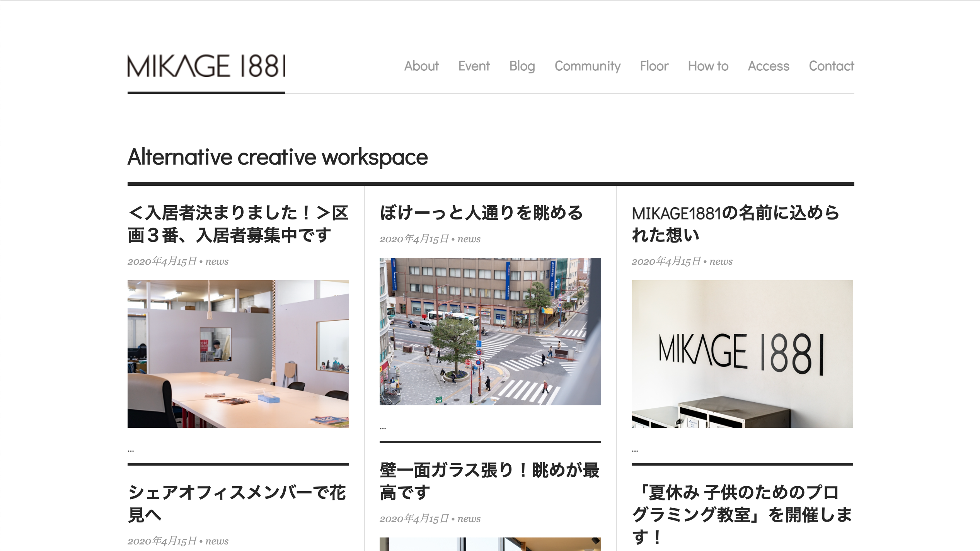Navigate to the Event page
Image resolution: width=980 pixels, height=551 pixels.
click(474, 66)
